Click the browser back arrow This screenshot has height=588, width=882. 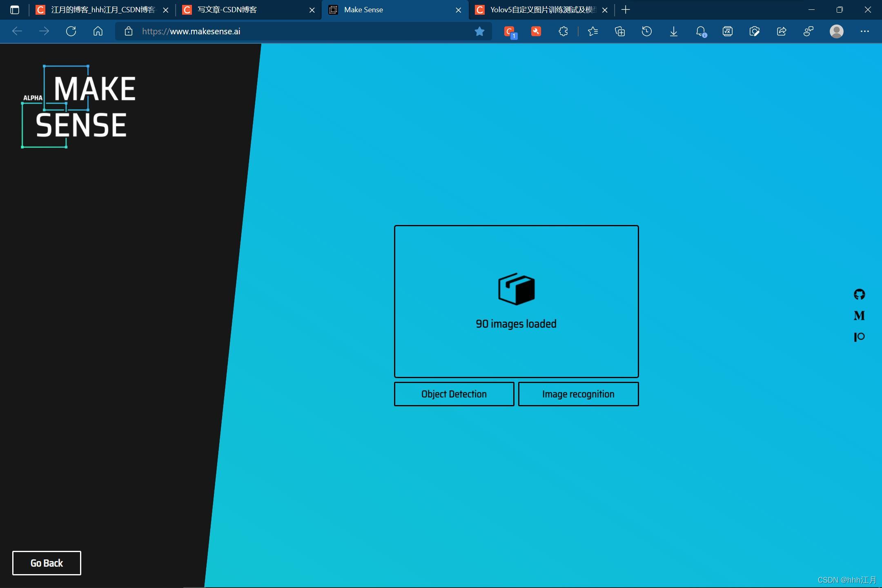click(17, 31)
